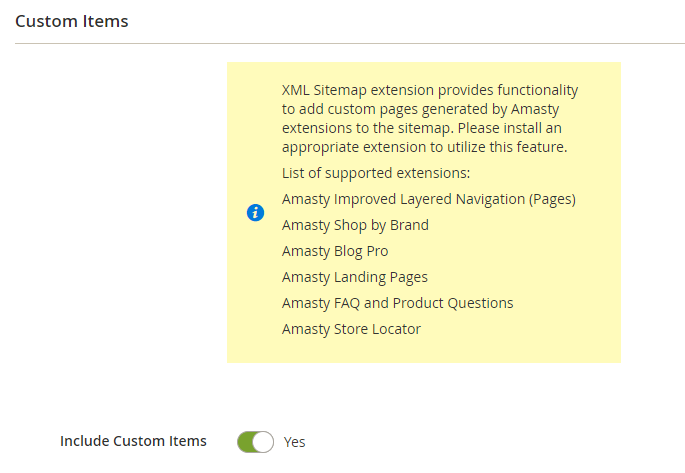Click the white knob of the toggle switch
This screenshot has height=473, width=685.
tap(263, 442)
